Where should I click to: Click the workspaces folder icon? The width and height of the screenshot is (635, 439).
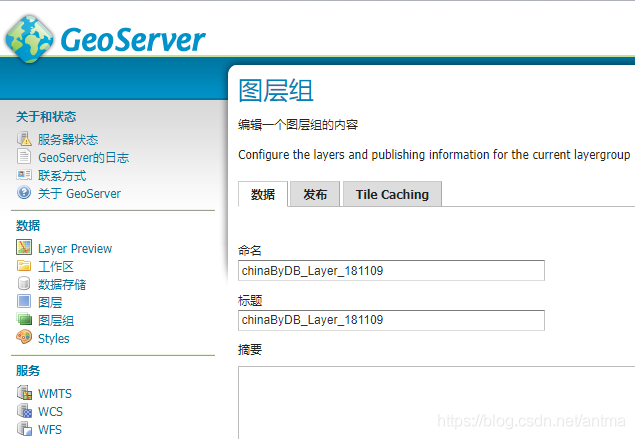[24, 266]
